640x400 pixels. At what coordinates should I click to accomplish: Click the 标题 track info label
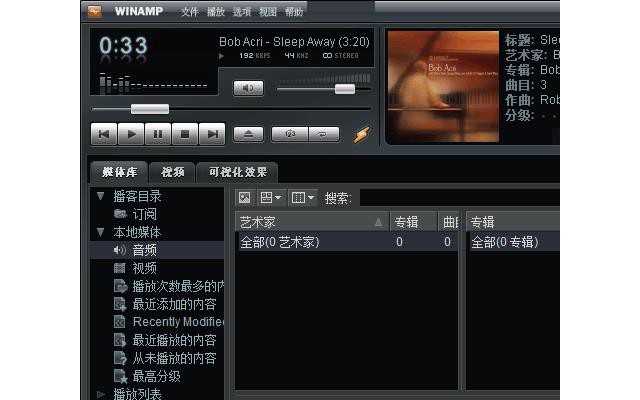(x=519, y=40)
